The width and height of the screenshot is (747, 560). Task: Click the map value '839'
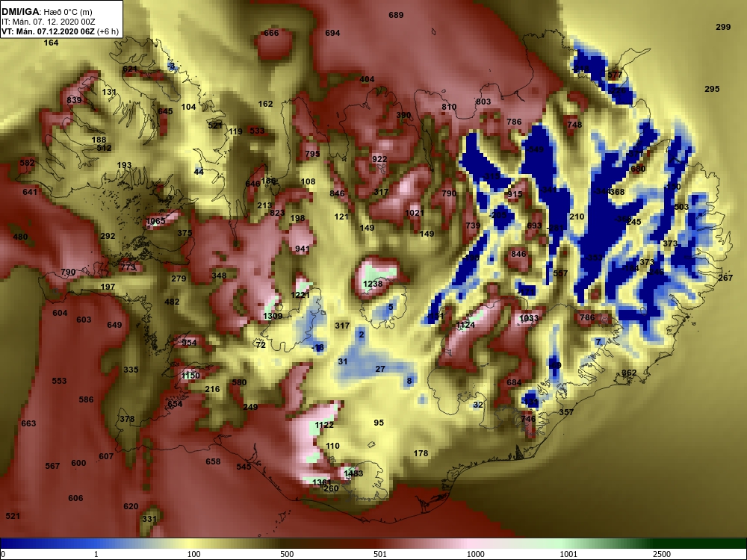(x=74, y=100)
